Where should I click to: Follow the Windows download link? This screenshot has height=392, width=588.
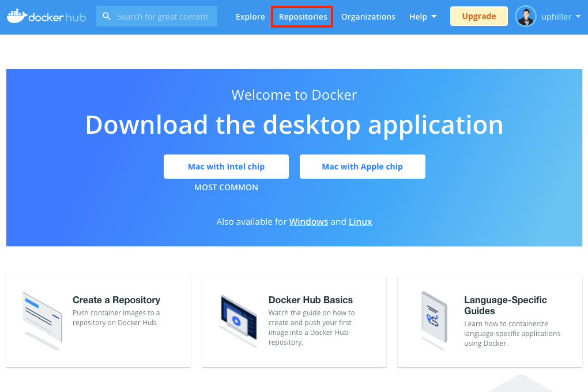(308, 222)
